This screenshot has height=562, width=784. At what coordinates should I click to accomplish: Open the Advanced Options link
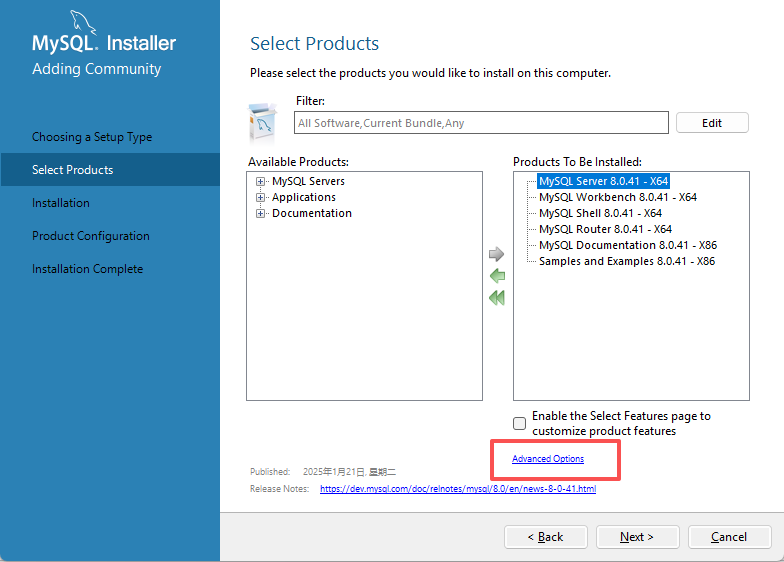[x=548, y=459]
